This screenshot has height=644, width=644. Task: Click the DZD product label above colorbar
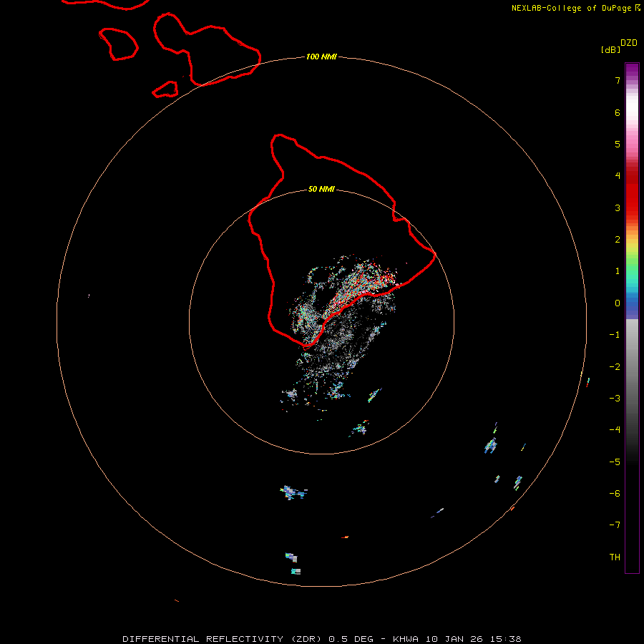pyautogui.click(x=629, y=43)
